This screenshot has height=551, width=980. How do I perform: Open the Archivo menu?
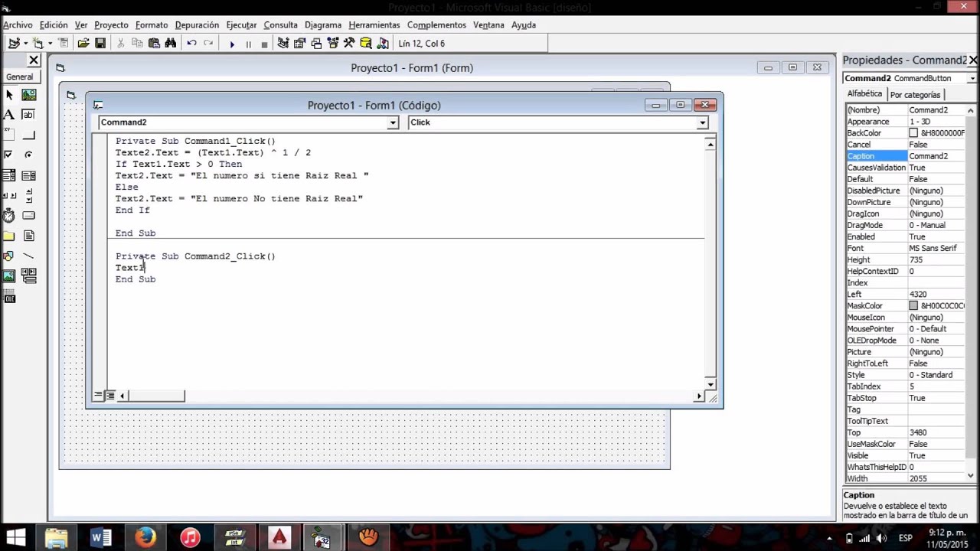pos(18,24)
